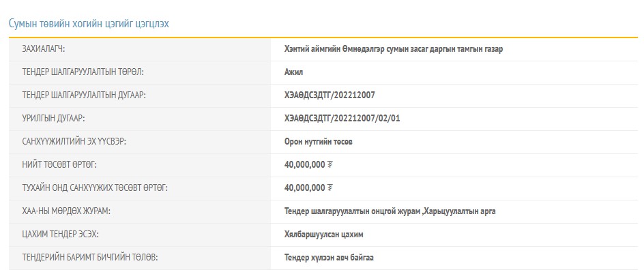
Task: Select the УРИЛГЫН ДУГААР label
Action: point(53,119)
